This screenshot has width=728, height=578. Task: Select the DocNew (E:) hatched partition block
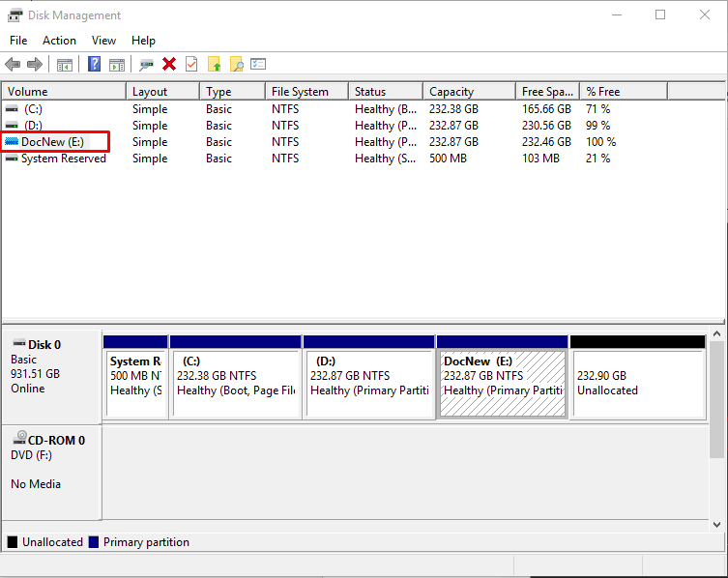click(503, 377)
